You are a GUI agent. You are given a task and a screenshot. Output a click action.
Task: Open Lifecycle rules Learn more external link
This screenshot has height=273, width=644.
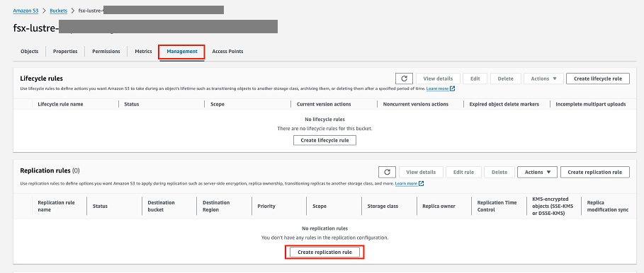pos(440,88)
